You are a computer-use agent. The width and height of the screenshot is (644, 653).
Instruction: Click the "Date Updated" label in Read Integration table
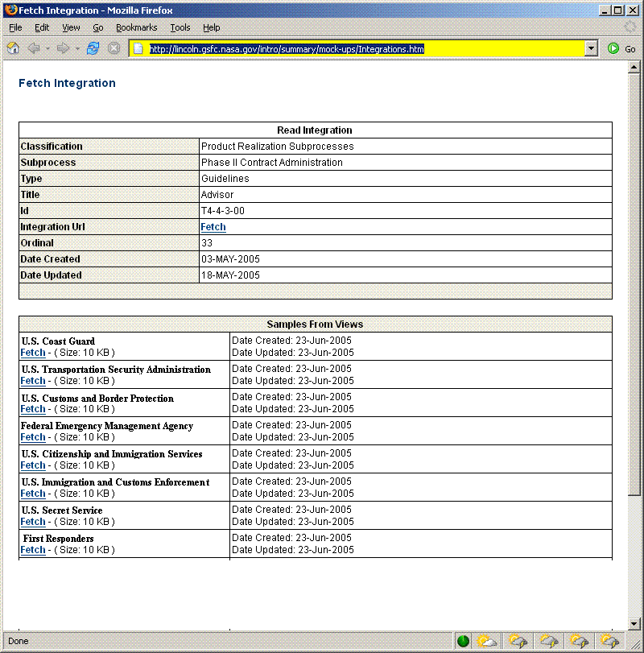(51, 275)
